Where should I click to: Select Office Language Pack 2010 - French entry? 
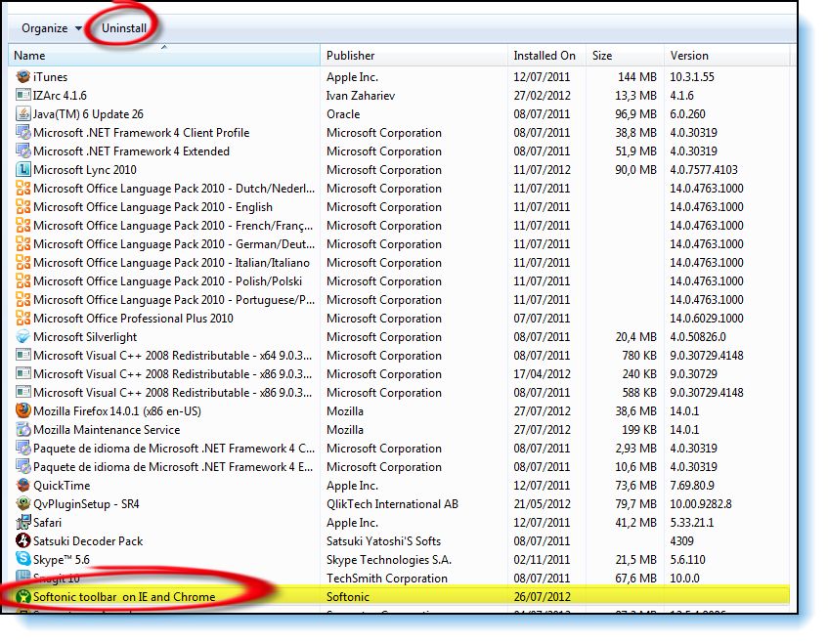pyautogui.click(x=173, y=226)
